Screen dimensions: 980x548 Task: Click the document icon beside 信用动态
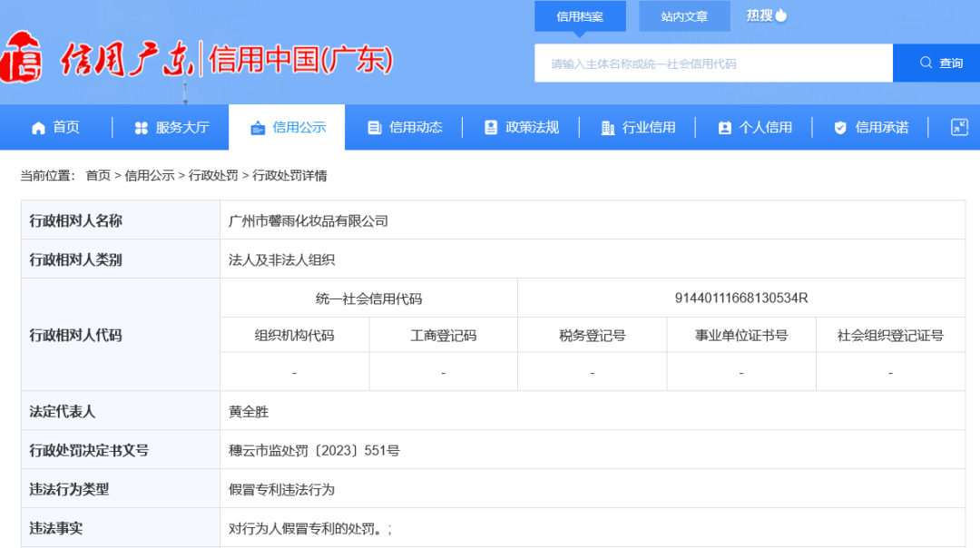pos(374,127)
